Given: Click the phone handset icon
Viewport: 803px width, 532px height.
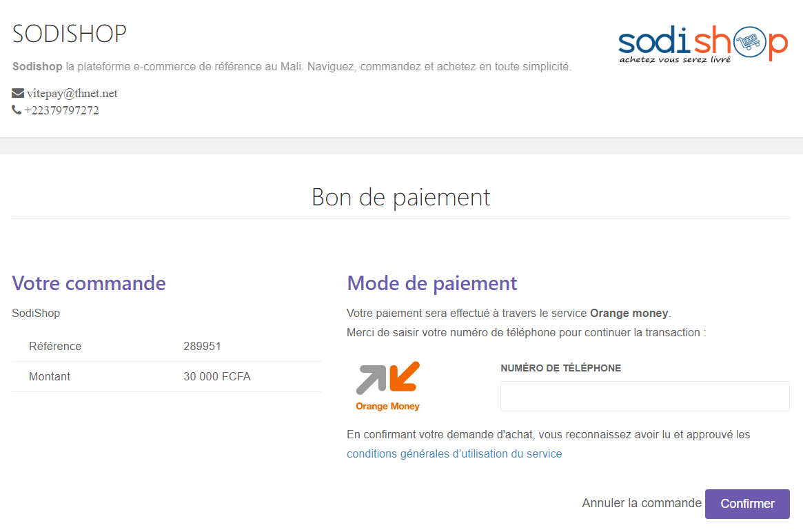Looking at the screenshot, I should [x=17, y=110].
